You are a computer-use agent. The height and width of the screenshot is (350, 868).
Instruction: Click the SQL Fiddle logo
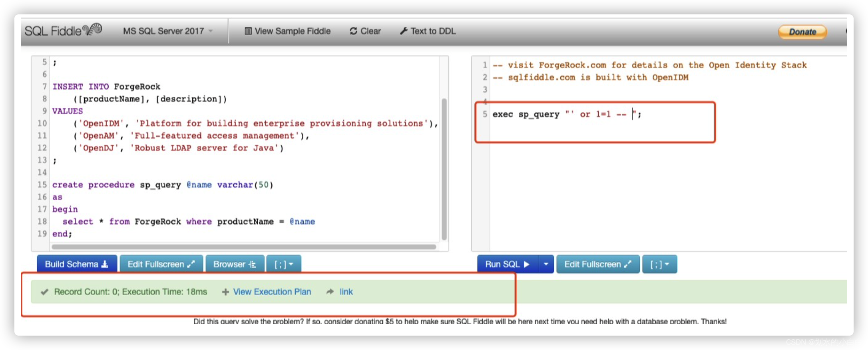tap(63, 30)
